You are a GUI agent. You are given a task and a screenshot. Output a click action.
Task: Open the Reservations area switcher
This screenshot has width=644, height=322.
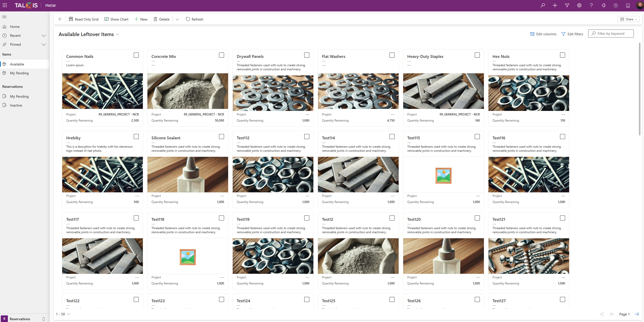(x=25, y=319)
